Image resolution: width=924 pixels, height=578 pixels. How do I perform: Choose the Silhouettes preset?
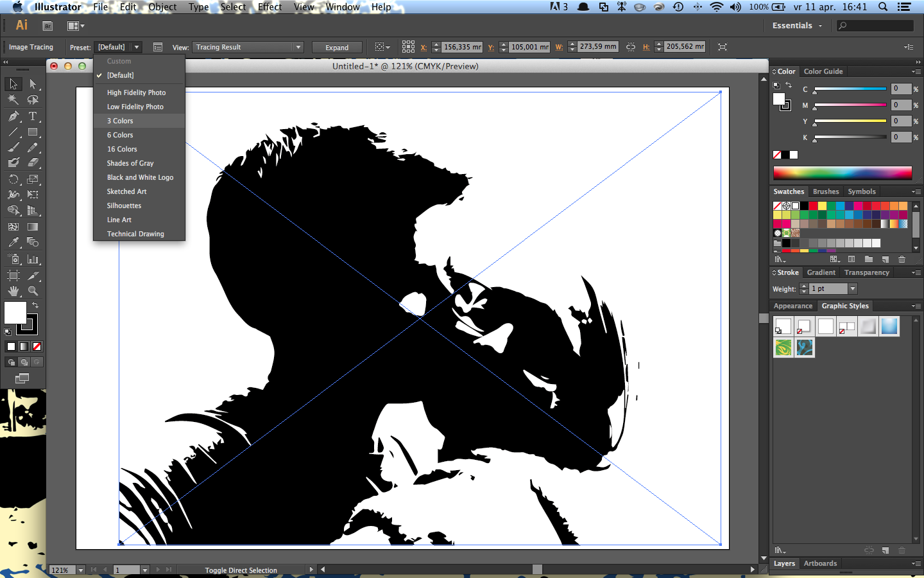pos(139,206)
